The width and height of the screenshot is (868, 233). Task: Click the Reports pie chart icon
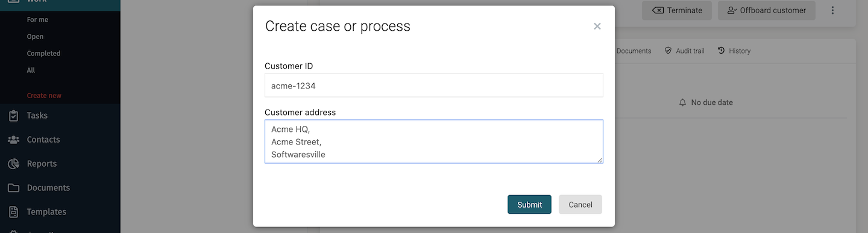[x=13, y=164]
